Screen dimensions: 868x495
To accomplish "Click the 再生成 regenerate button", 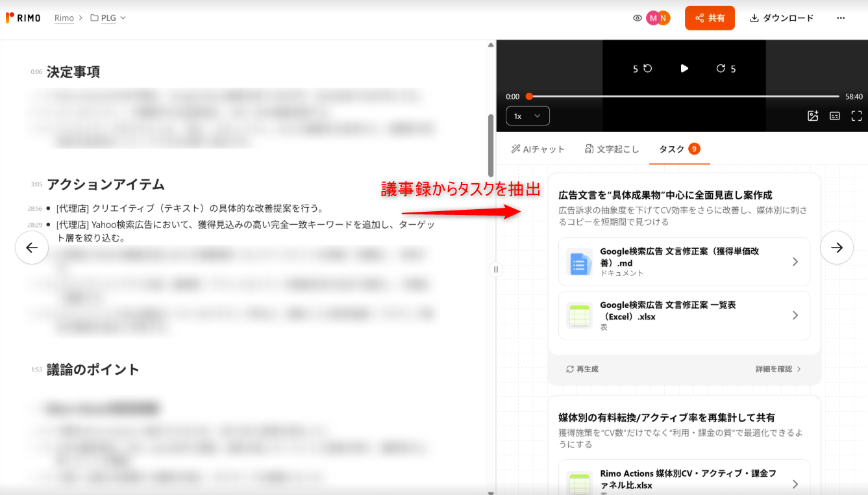I will [582, 369].
